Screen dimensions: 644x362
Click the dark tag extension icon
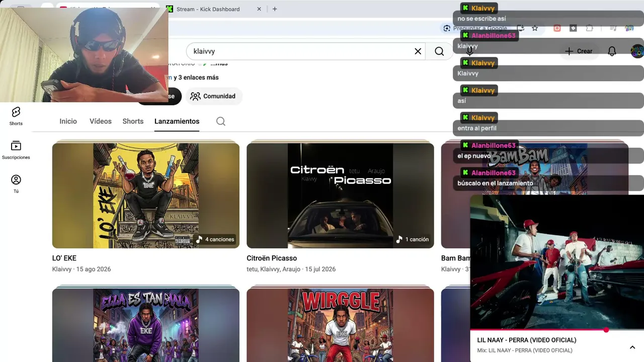pyautogui.click(x=573, y=28)
